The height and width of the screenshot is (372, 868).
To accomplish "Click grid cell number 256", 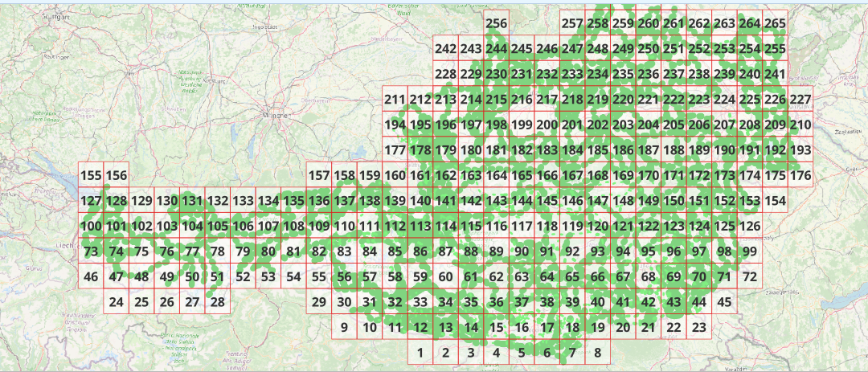I will pyautogui.click(x=497, y=24).
